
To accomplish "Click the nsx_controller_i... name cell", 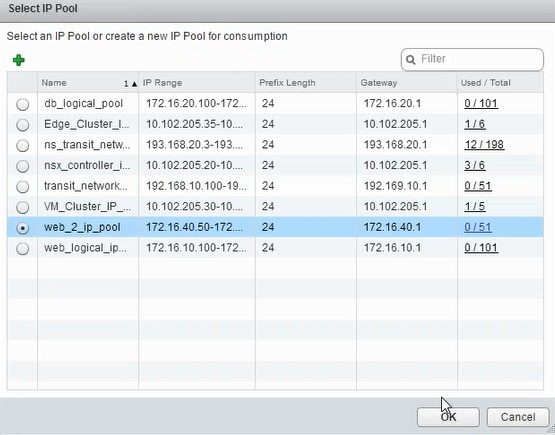I will coord(87,165).
